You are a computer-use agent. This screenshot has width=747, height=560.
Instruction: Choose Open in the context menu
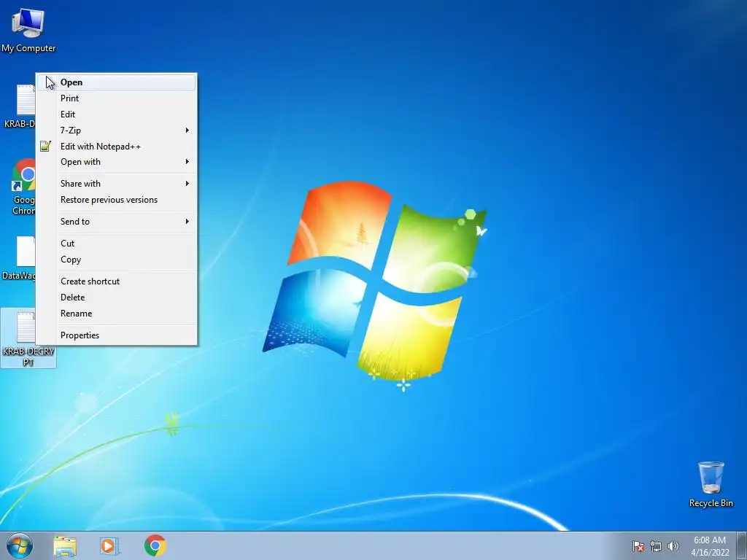[x=116, y=82]
